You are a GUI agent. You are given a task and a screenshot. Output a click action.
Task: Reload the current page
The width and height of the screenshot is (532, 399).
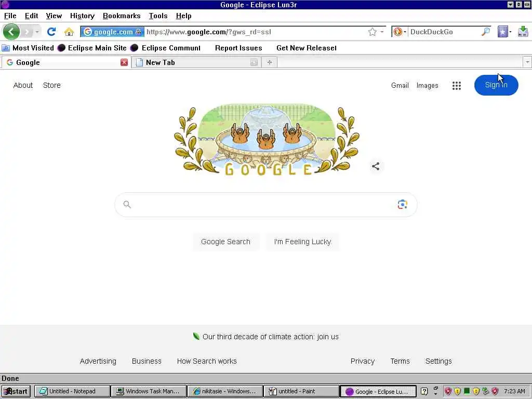(x=51, y=32)
